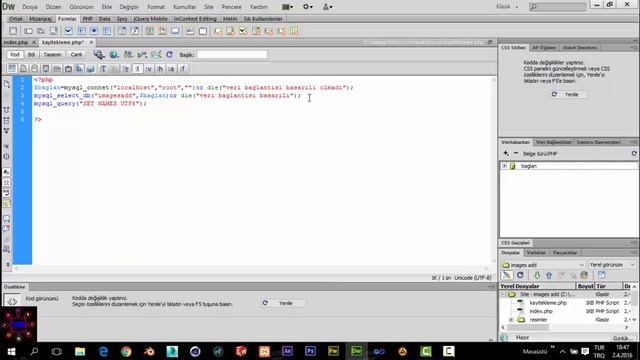Click the Boyut column header
This screenshot has height=360, width=640.
point(585,286)
